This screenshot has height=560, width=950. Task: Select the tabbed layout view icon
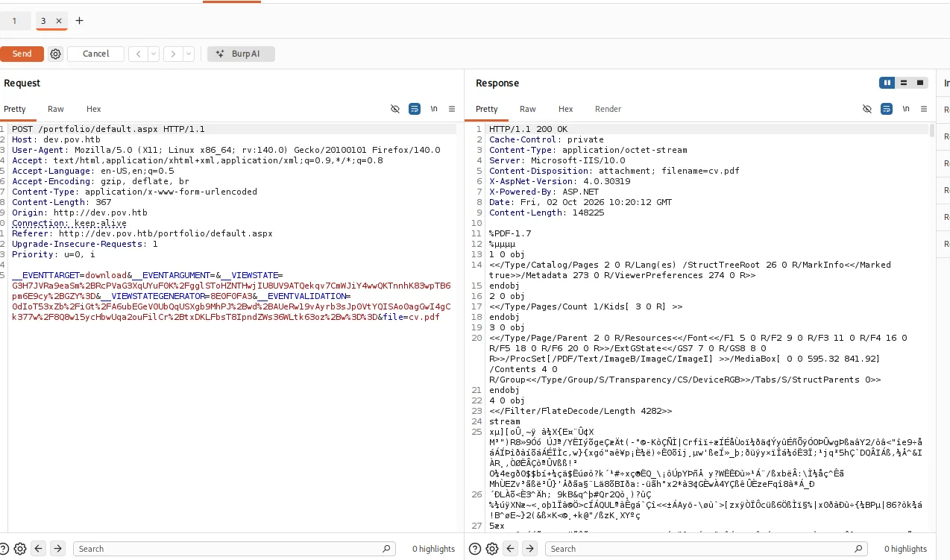(x=920, y=83)
